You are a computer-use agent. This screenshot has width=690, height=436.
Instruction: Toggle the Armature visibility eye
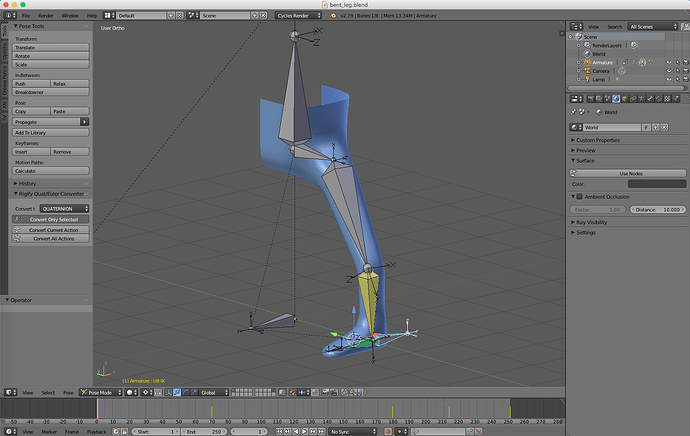tap(669, 62)
